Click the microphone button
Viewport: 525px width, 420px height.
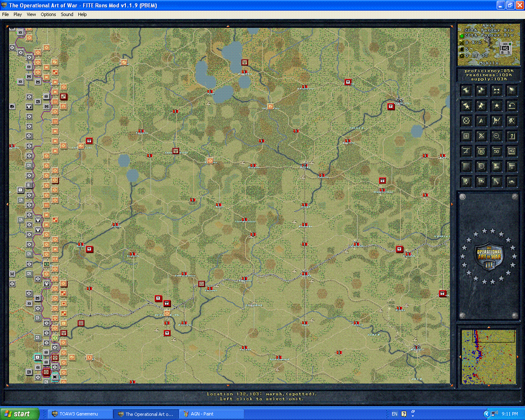coord(466,182)
